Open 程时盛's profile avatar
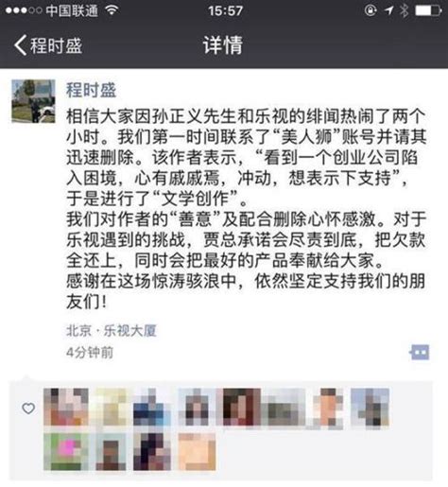The width and height of the screenshot is (448, 487). coord(33,101)
